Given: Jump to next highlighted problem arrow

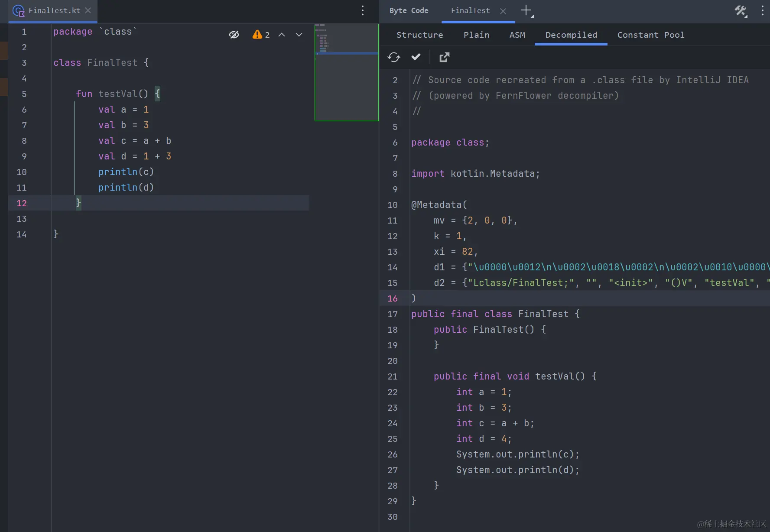Looking at the screenshot, I should 299,35.
